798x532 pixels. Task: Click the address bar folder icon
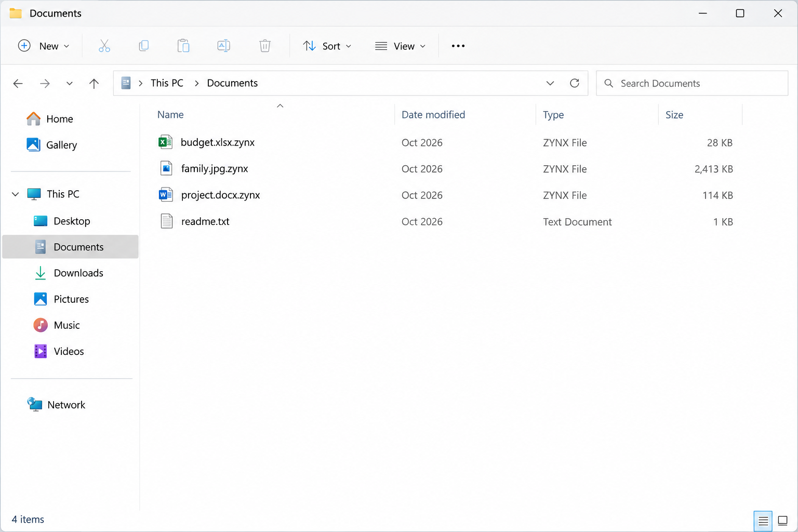(x=126, y=83)
